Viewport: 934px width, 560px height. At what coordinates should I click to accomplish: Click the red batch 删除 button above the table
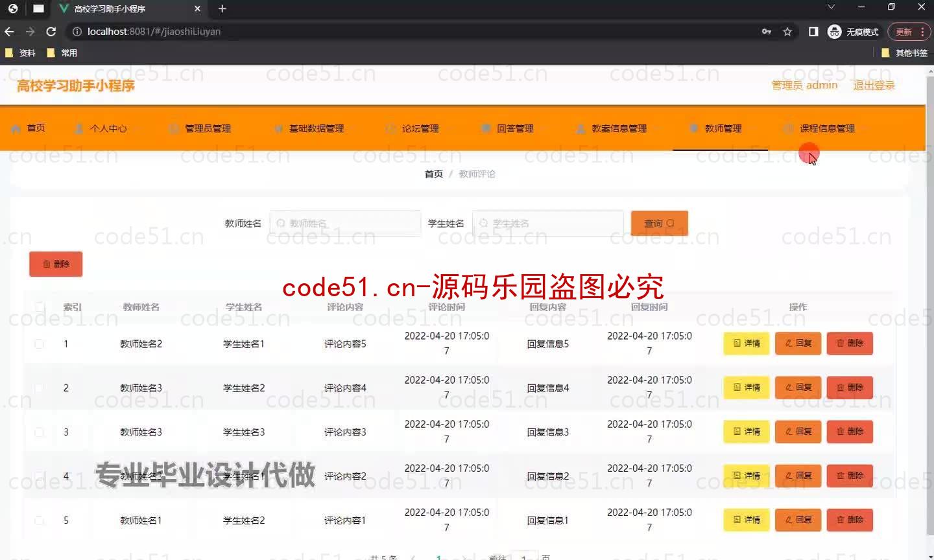56,264
